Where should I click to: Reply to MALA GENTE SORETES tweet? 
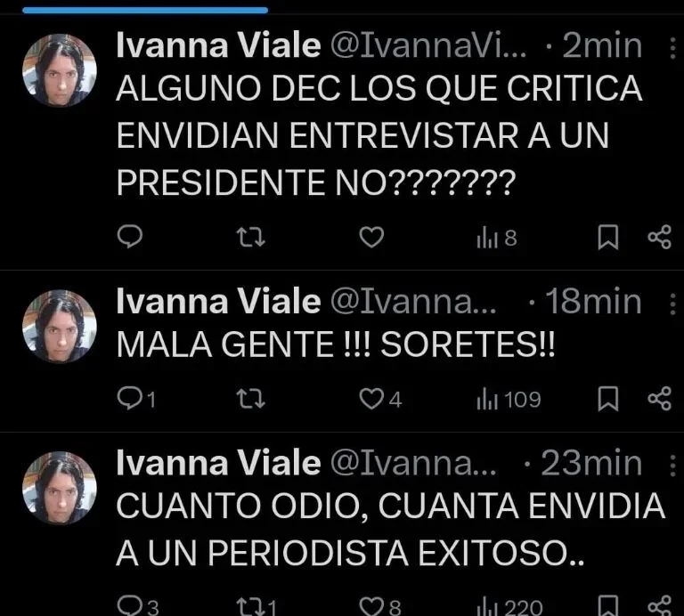pos(136,399)
